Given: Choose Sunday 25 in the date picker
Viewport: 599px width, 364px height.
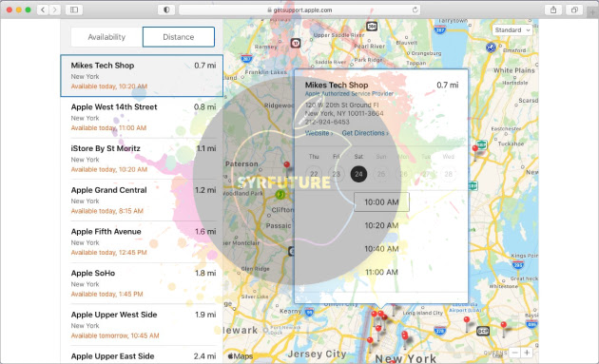Looking at the screenshot, I should point(381,174).
